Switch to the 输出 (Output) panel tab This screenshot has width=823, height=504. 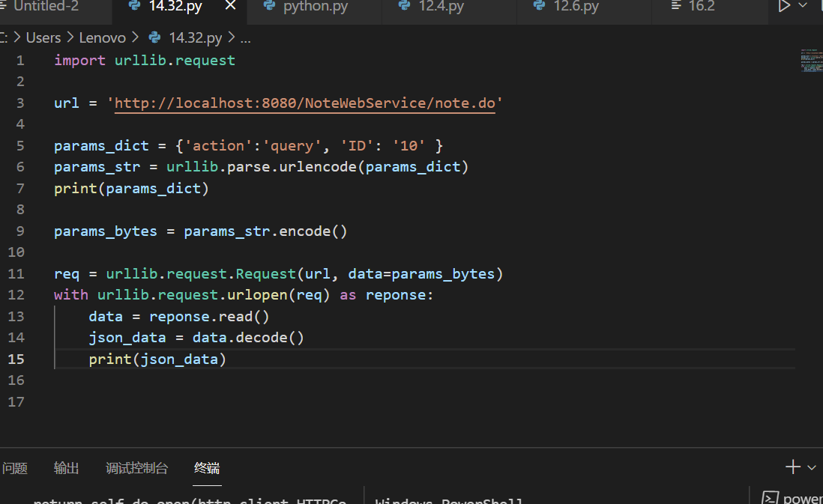coord(66,468)
